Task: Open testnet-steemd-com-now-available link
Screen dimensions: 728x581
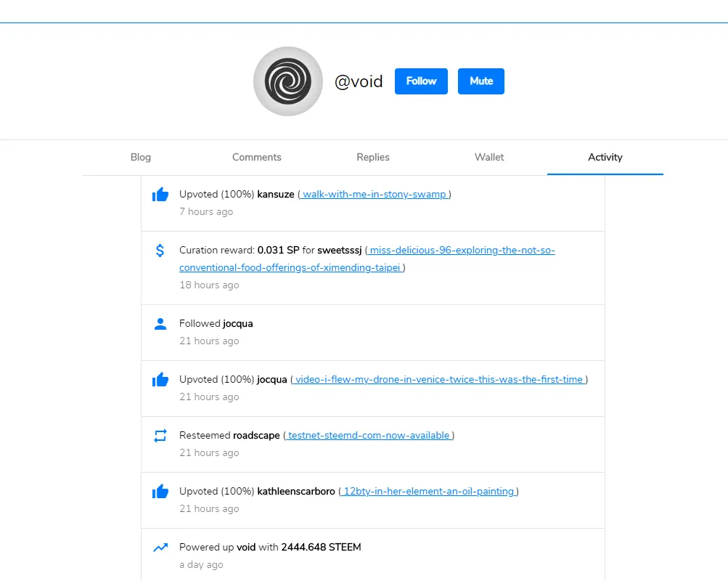Action: pyautogui.click(x=369, y=436)
